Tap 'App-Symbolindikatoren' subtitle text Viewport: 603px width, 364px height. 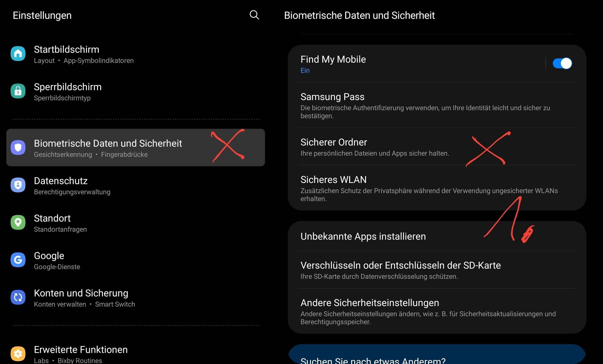point(99,61)
